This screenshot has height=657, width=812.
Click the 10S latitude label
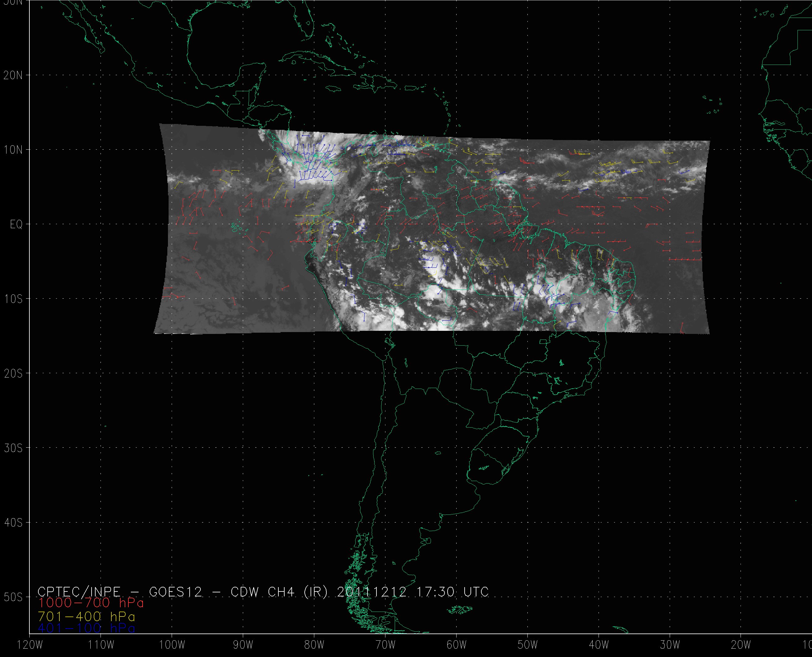tap(13, 299)
